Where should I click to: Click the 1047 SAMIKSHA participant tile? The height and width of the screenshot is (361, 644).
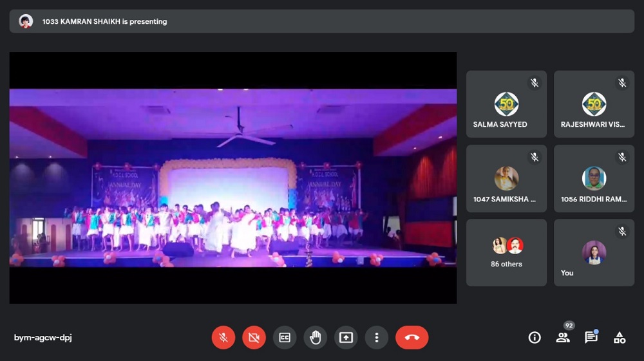[x=506, y=178]
